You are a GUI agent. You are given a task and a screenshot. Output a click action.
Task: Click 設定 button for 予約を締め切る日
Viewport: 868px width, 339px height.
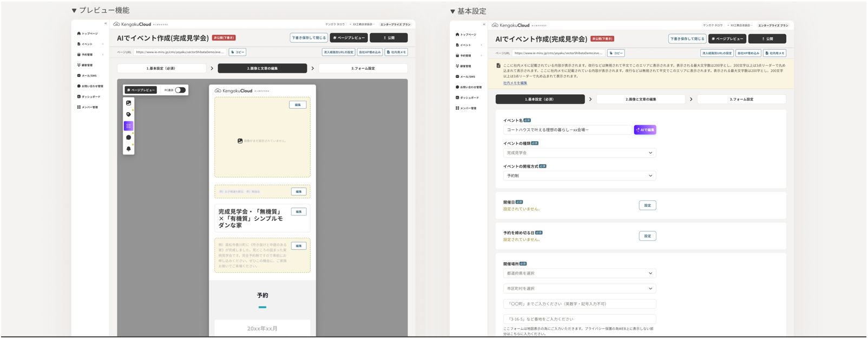pyautogui.click(x=647, y=236)
